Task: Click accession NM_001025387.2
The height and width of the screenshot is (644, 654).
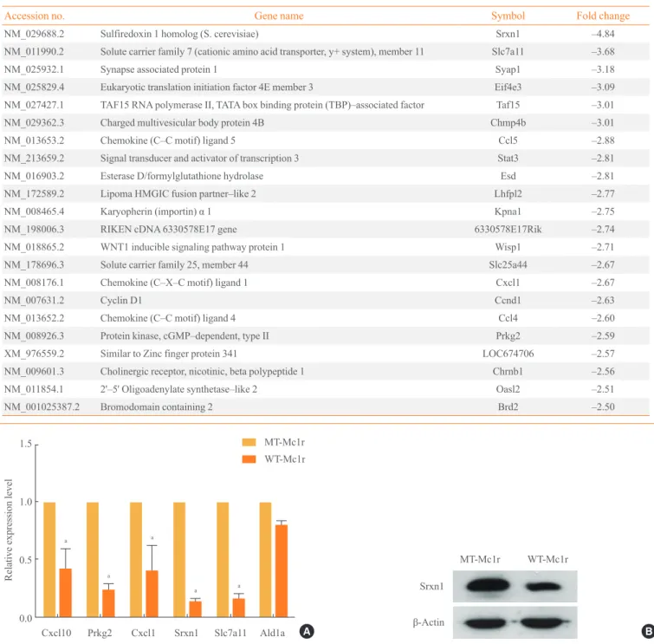Action: [42, 407]
